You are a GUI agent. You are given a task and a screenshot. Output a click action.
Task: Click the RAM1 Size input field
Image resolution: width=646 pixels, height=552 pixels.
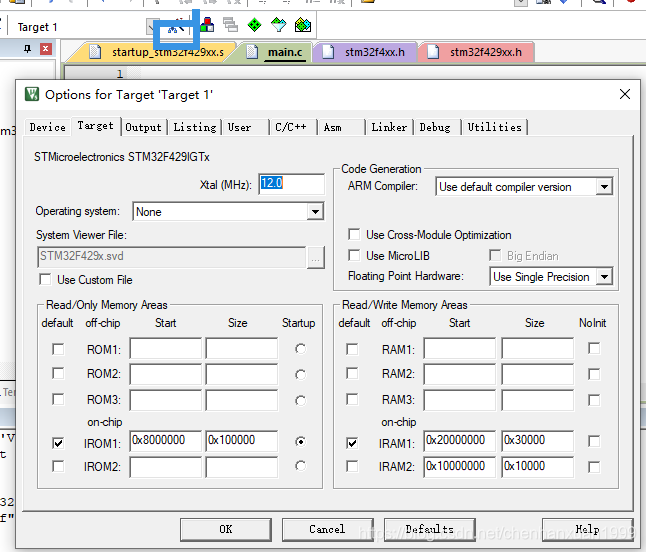[537, 349]
